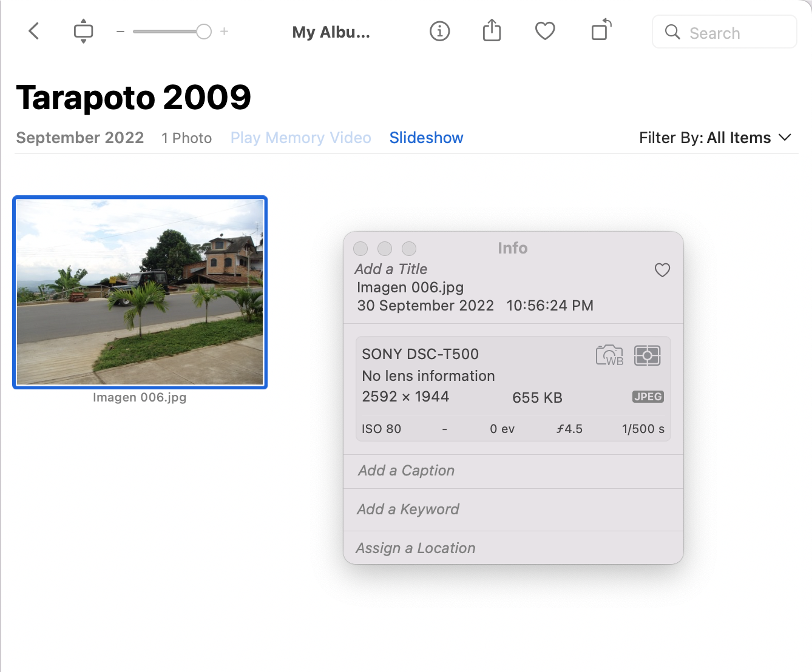This screenshot has height=672, width=812.
Task: Click the ISO 80 value
Action: (x=381, y=429)
